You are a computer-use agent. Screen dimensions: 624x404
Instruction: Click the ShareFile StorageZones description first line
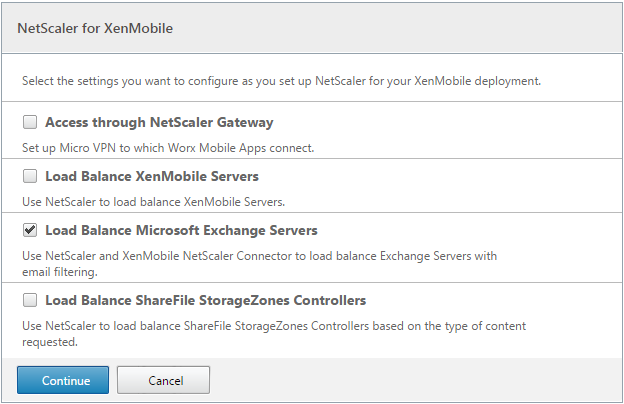[x=273, y=326]
